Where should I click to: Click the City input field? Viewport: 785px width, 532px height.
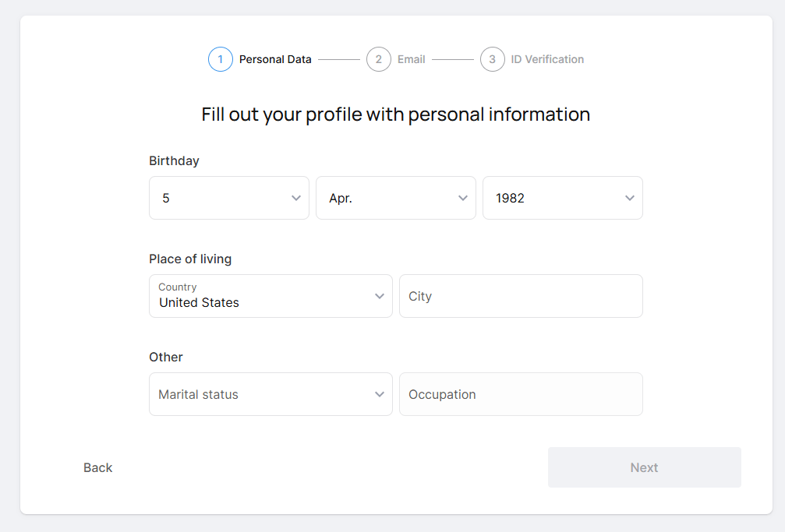pyautogui.click(x=521, y=296)
